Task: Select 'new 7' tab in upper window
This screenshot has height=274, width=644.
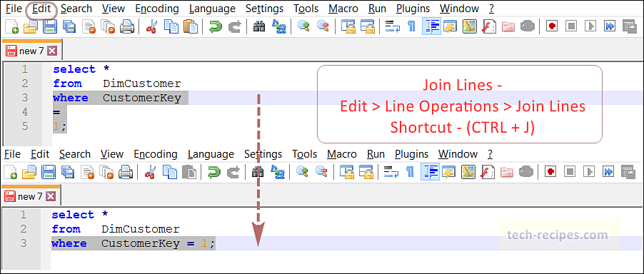Action: [31, 51]
